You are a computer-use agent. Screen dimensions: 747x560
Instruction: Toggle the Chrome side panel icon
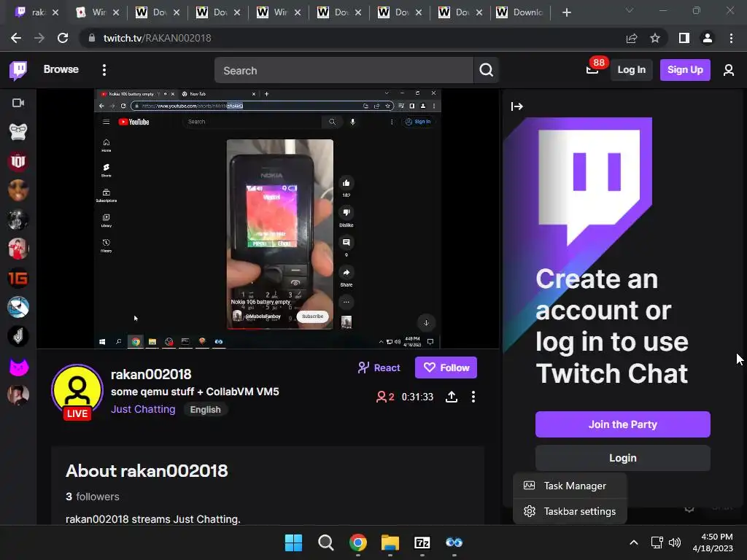pyautogui.click(x=684, y=38)
